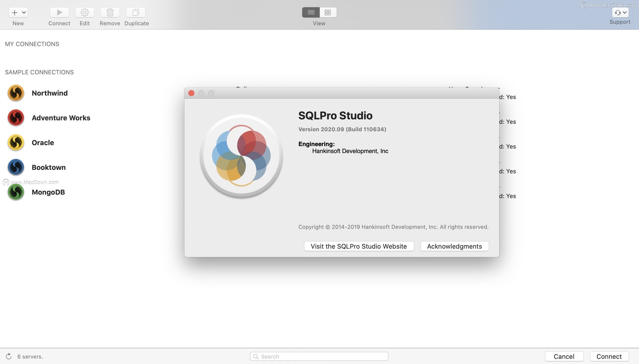Switch to list view
Viewport: 639px width, 364px height.
(311, 12)
